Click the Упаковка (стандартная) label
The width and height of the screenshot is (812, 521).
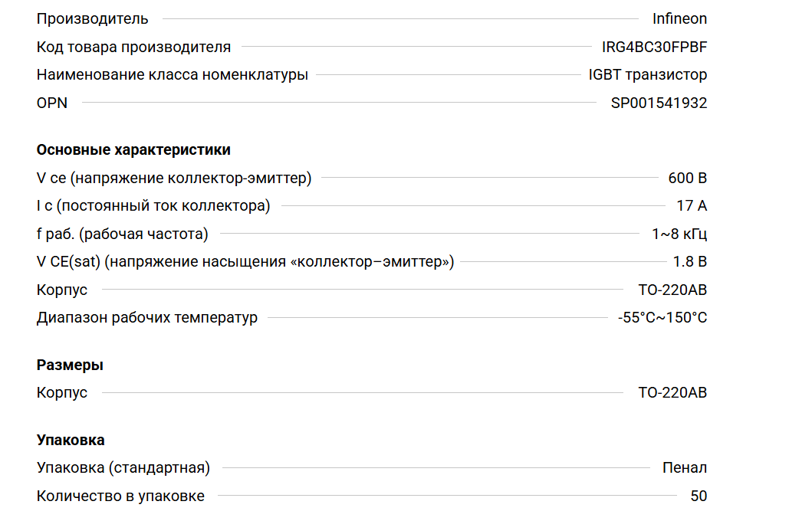click(123, 468)
